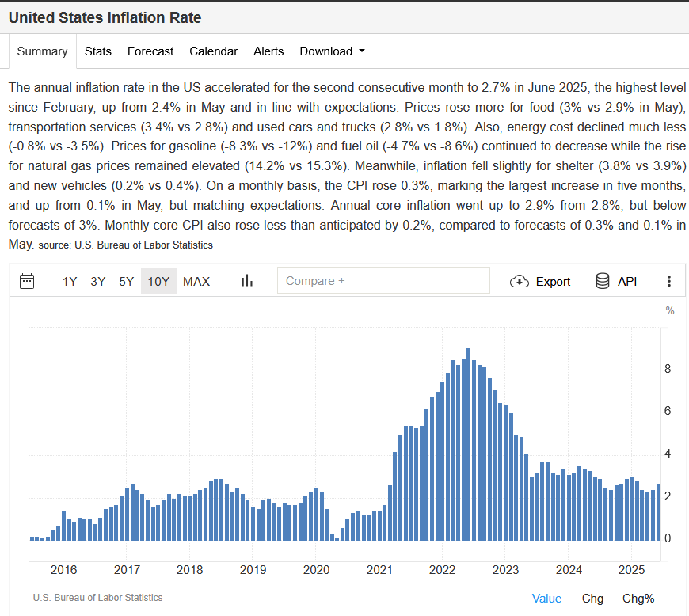Open the vertical three-dot chart options menu
Viewport: 689px width, 616px height.
coord(668,281)
